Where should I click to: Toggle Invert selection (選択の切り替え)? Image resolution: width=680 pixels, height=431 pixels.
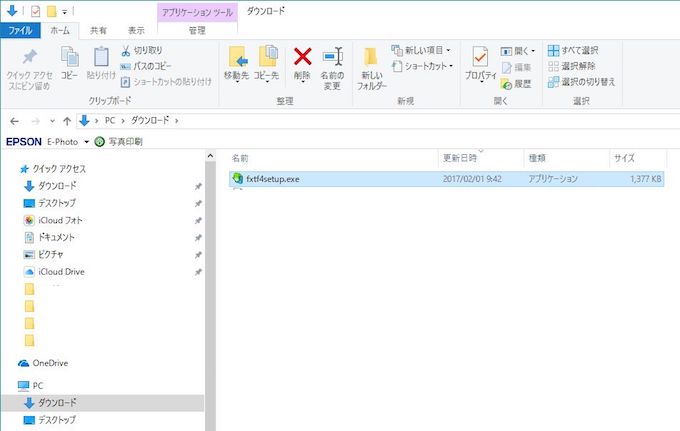(579, 82)
